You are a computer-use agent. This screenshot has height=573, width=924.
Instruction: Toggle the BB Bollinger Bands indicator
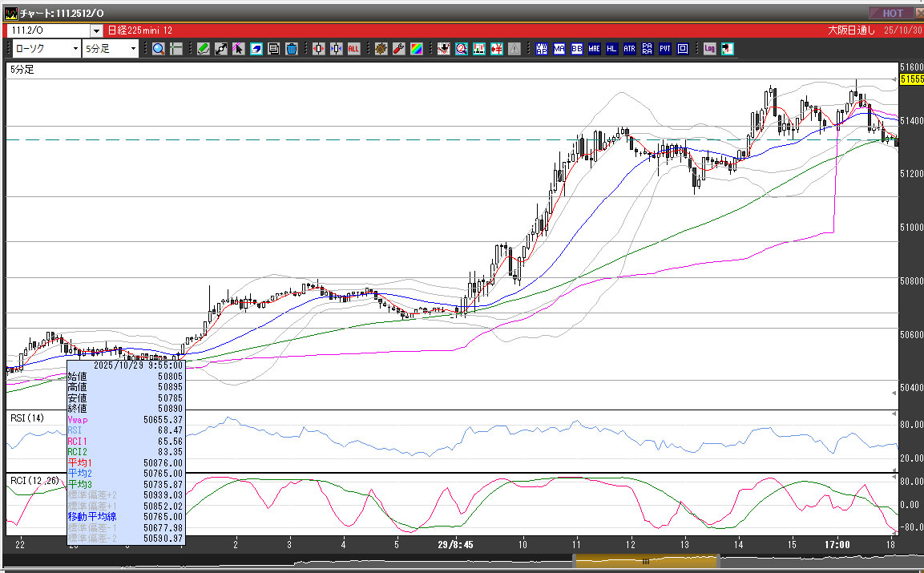coord(576,49)
